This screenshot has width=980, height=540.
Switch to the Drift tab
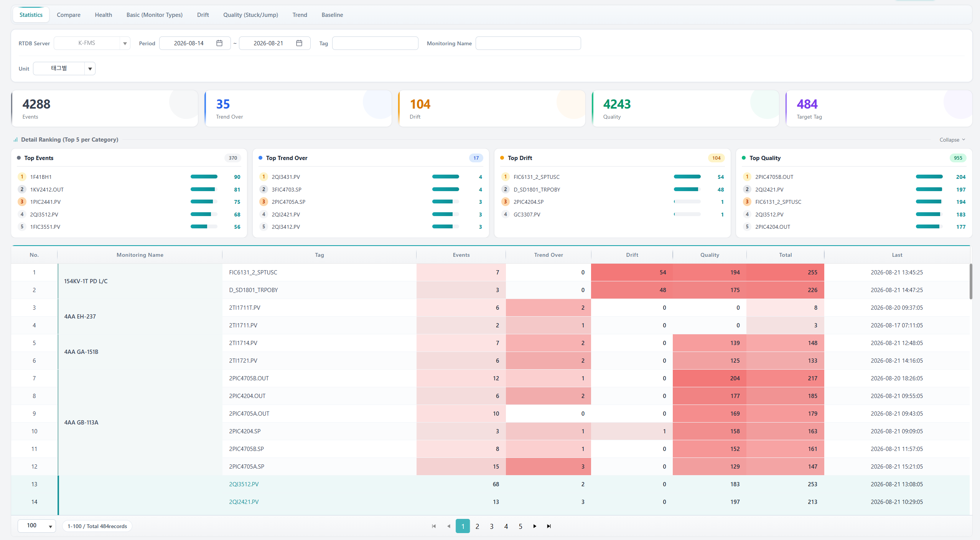coord(203,15)
